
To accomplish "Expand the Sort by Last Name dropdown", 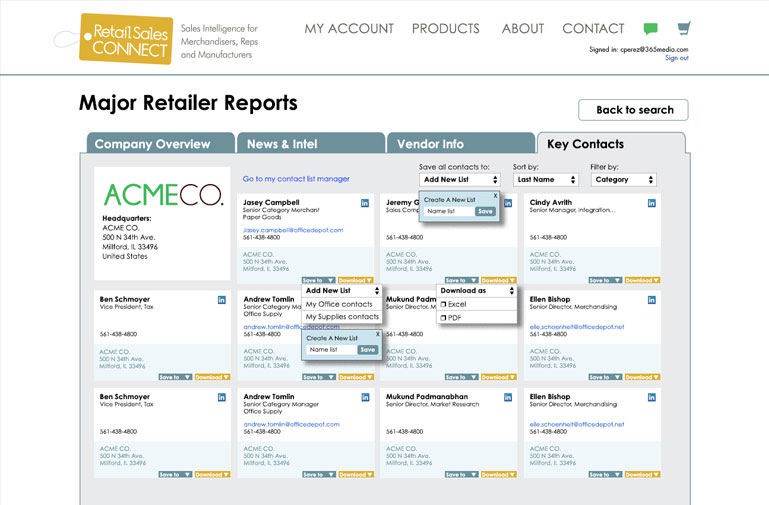I will click(x=546, y=180).
